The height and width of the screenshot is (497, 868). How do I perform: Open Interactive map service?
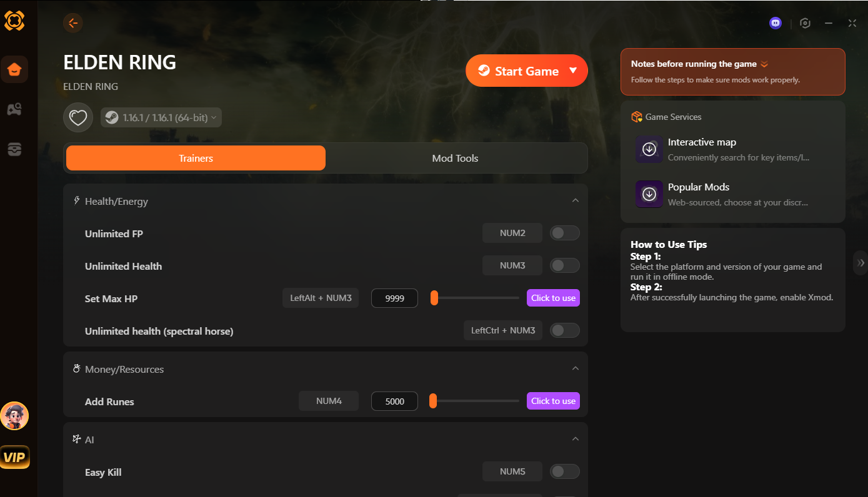point(733,149)
